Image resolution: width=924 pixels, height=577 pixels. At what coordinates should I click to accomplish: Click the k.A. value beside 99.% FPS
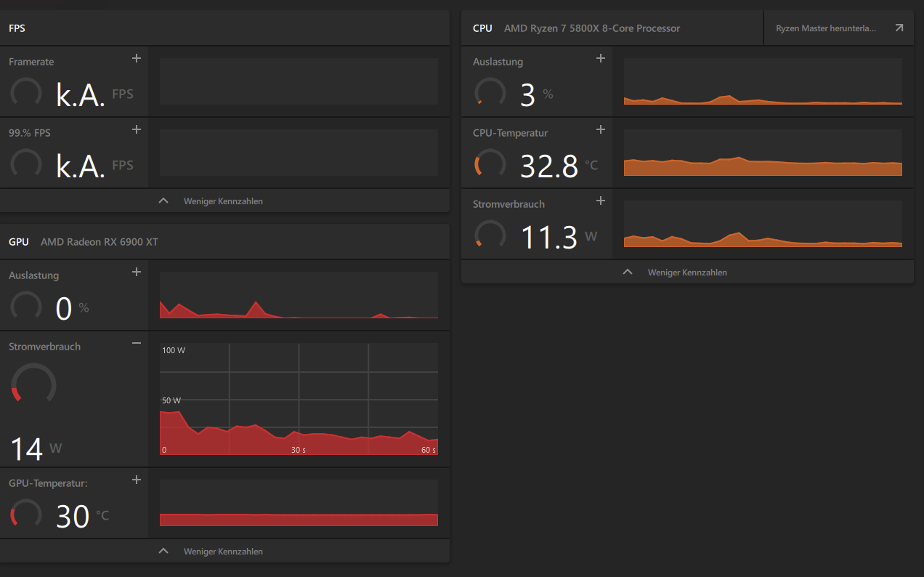pos(81,166)
